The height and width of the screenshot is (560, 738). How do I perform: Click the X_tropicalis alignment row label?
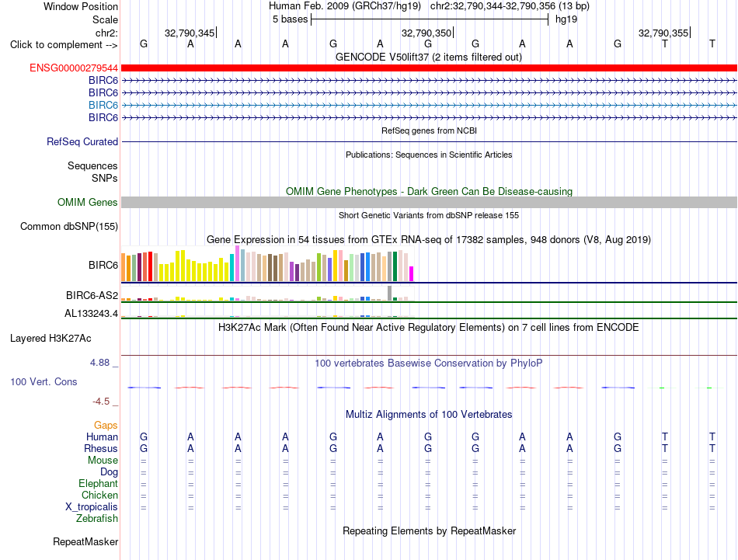[92, 507]
